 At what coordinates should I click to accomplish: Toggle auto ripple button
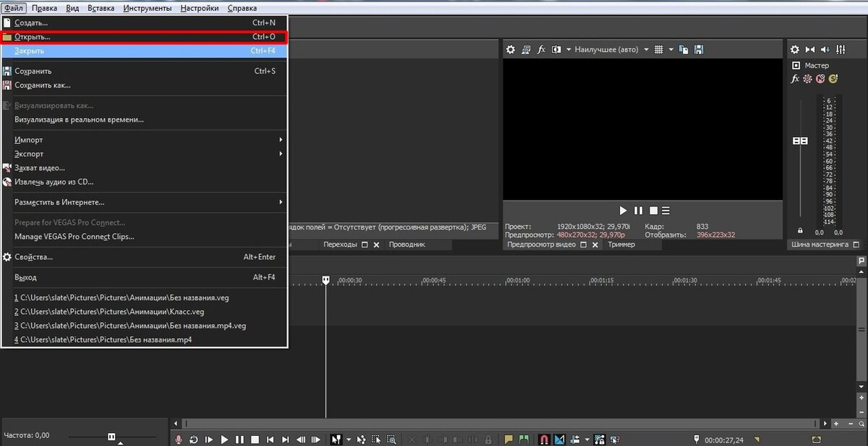tap(576, 439)
